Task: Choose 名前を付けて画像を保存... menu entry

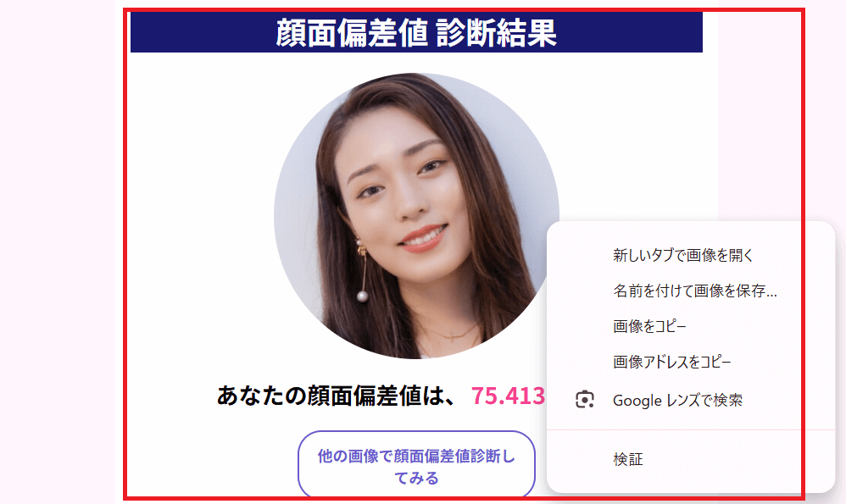Action: coord(695,291)
